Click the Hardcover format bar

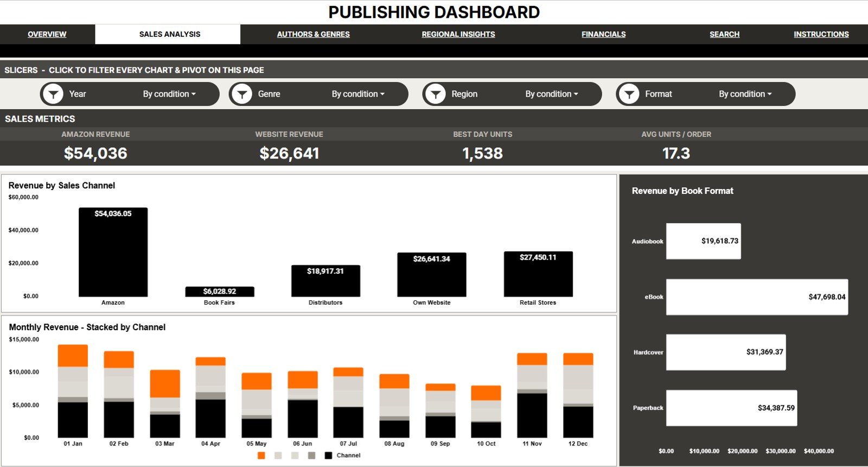(x=726, y=352)
